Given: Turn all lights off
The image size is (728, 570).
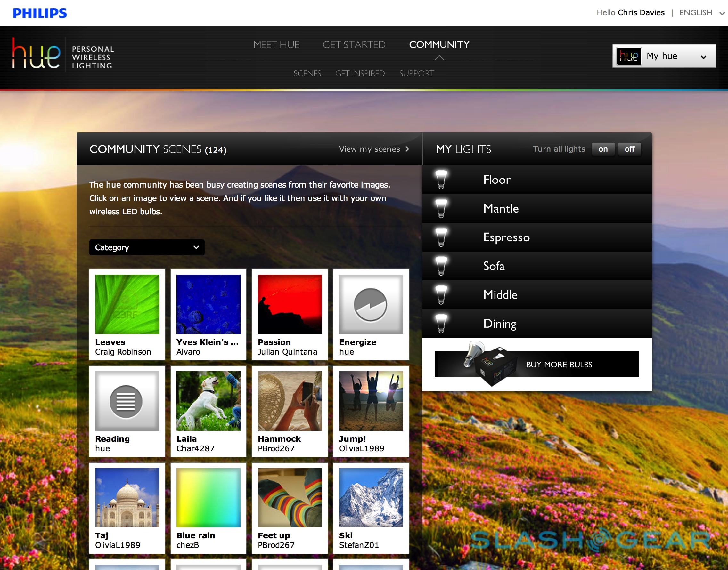Looking at the screenshot, I should point(629,149).
